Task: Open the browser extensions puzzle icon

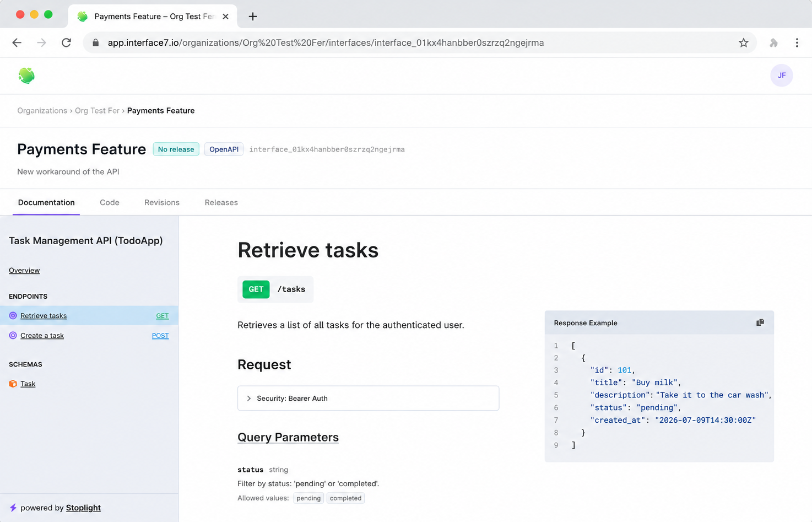Action: pos(773,42)
